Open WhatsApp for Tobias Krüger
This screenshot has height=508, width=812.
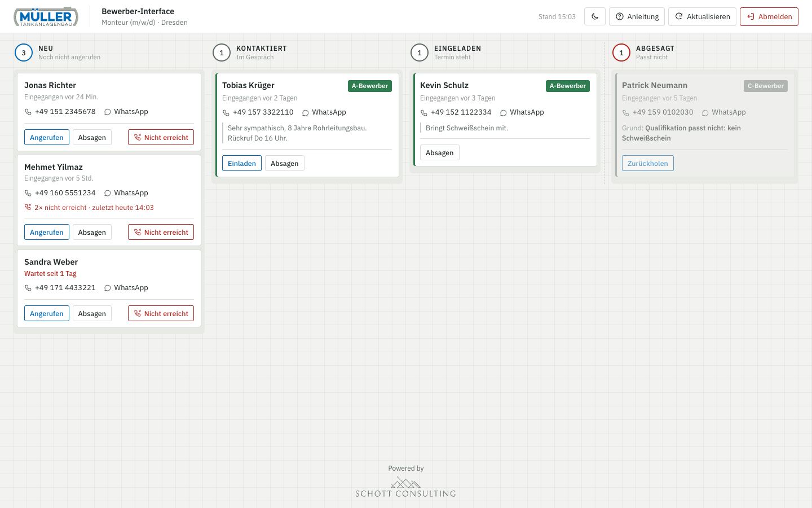[x=324, y=112]
